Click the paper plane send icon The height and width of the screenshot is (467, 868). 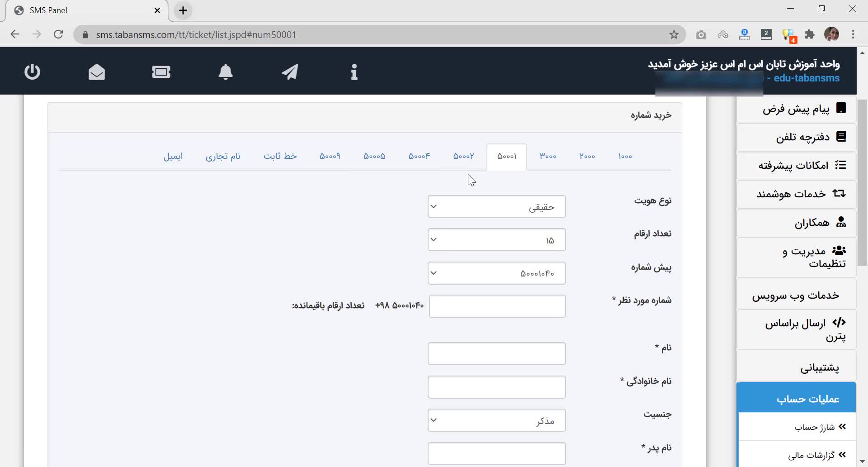[290, 71]
